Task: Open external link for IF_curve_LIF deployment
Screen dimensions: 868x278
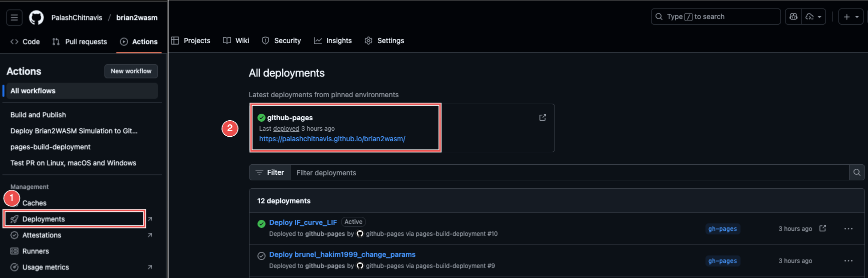Action: 822,228
